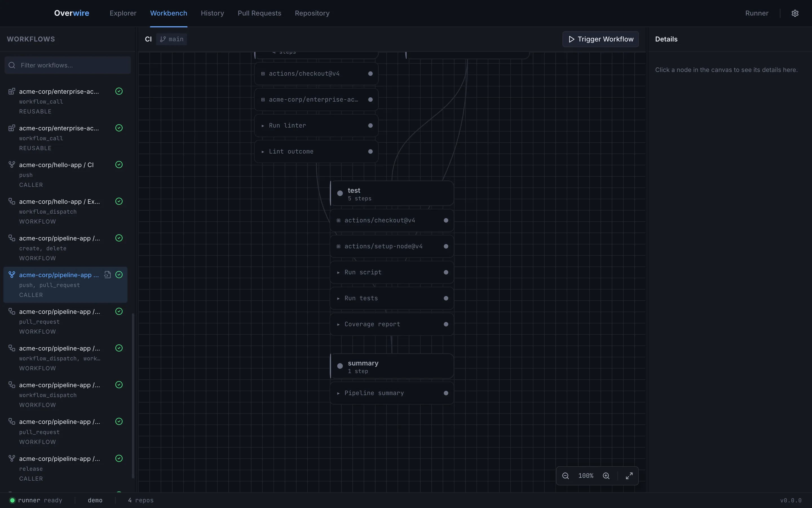Switch to the Workbench tab
Screen dimensions: 812x508
click(x=168, y=13)
